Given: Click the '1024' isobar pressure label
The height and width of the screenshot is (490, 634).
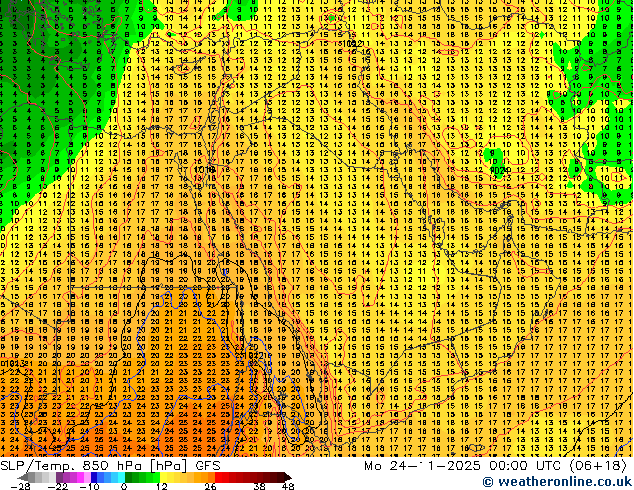Looking at the screenshot, I should pos(500,171).
